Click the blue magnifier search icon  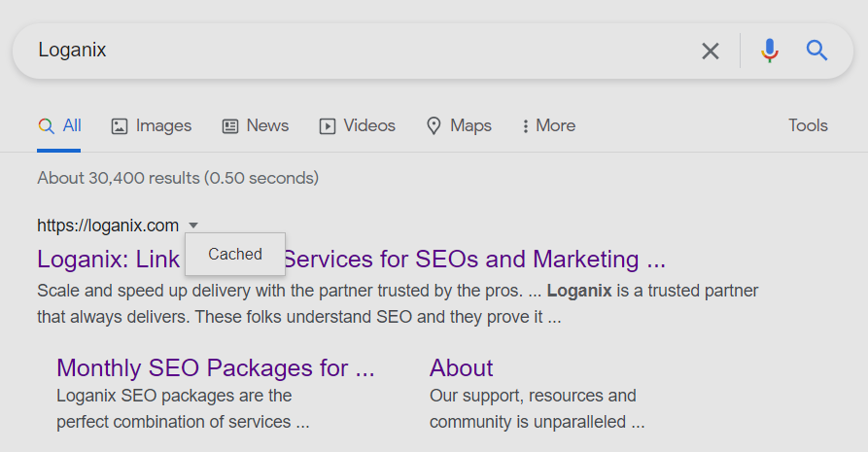click(x=816, y=51)
